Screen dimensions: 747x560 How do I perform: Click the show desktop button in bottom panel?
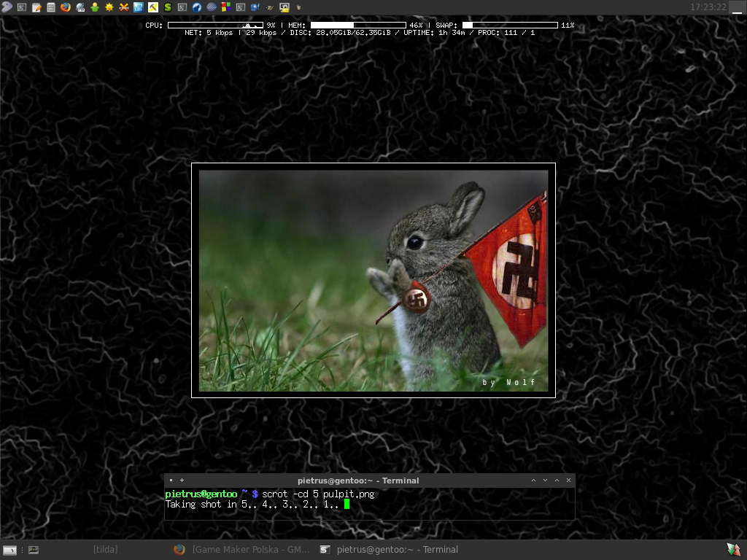(10, 550)
